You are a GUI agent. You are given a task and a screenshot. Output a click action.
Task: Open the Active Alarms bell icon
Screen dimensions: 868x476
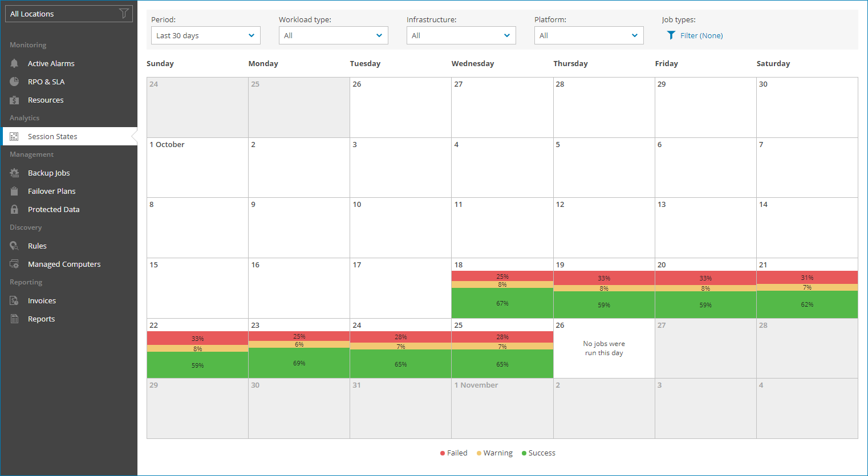[x=15, y=63]
